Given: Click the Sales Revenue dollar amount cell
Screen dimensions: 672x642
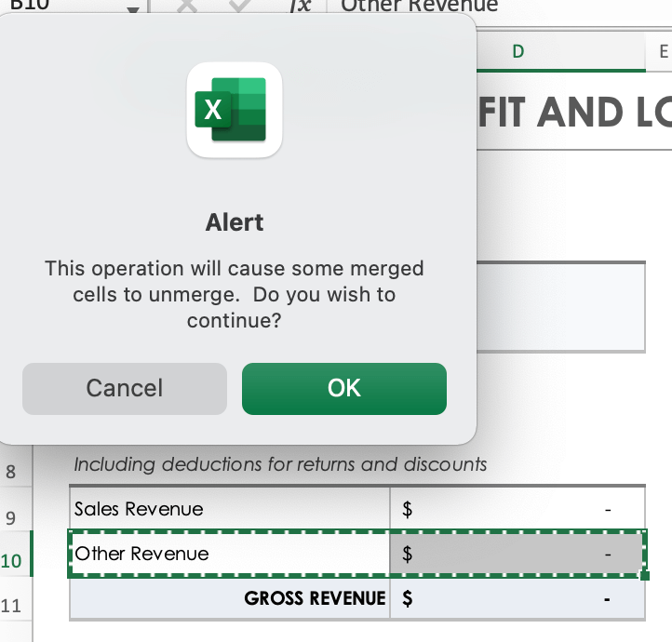Looking at the screenshot, I should point(517,509).
